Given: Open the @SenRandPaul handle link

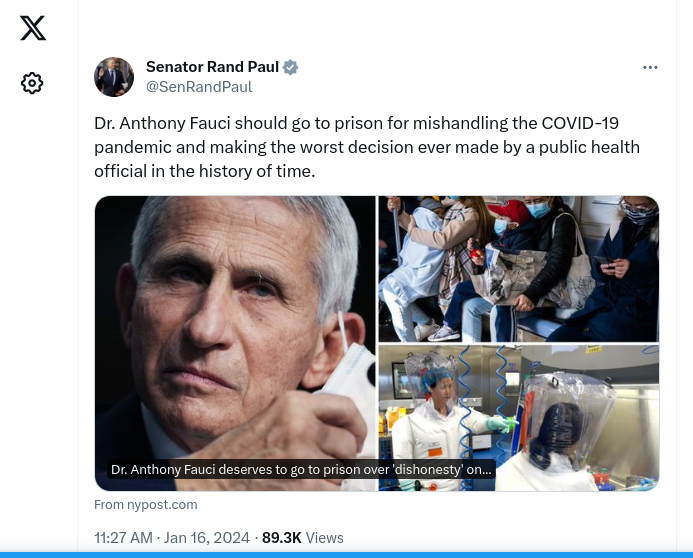Looking at the screenshot, I should click(199, 87).
